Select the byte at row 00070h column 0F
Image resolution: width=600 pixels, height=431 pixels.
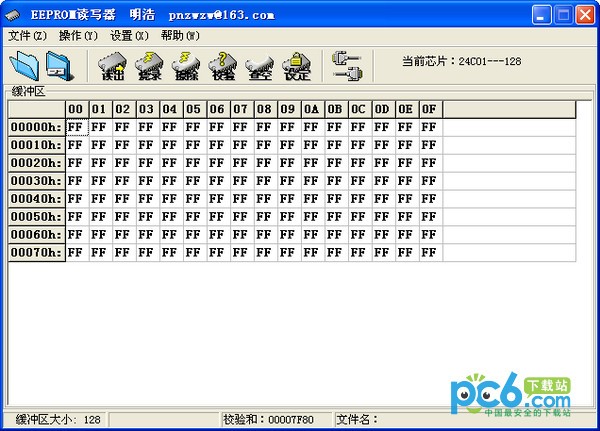tap(431, 253)
